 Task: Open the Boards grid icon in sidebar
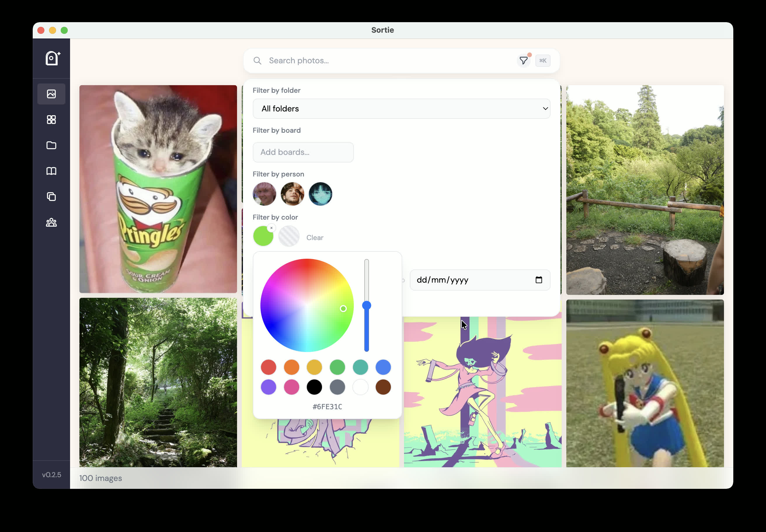coord(51,120)
